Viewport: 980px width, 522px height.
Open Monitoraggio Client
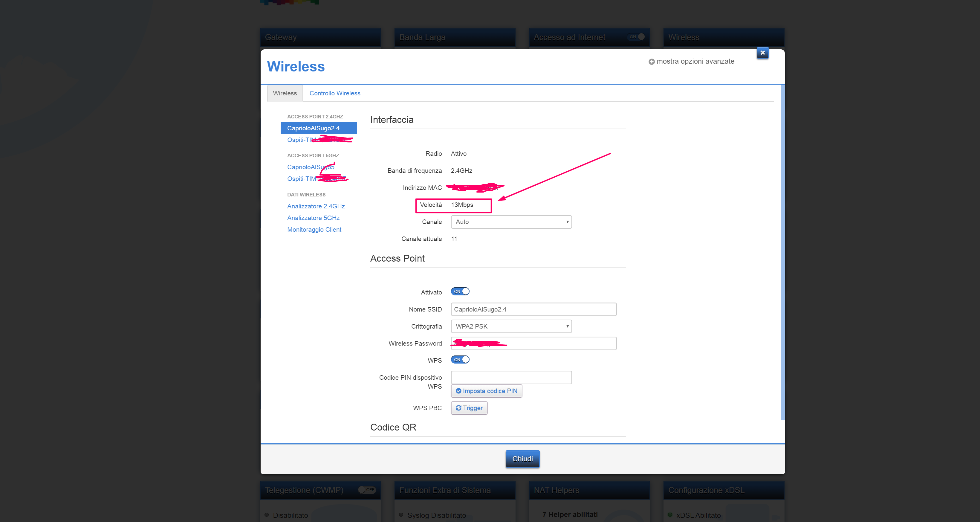point(314,230)
